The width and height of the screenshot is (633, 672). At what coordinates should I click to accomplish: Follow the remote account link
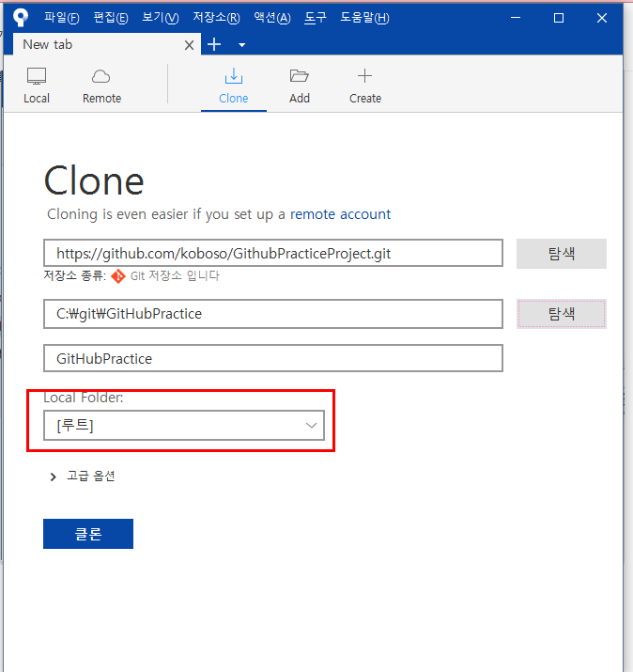[341, 214]
